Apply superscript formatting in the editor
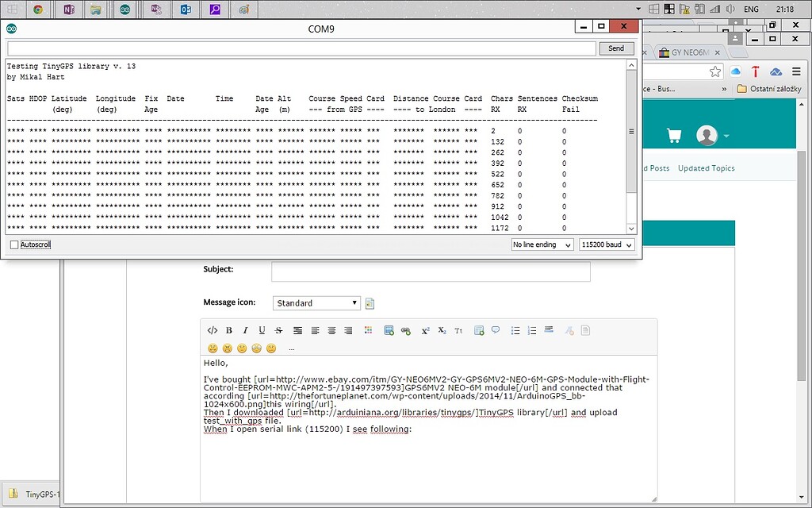This screenshot has height=508, width=812. [x=425, y=330]
